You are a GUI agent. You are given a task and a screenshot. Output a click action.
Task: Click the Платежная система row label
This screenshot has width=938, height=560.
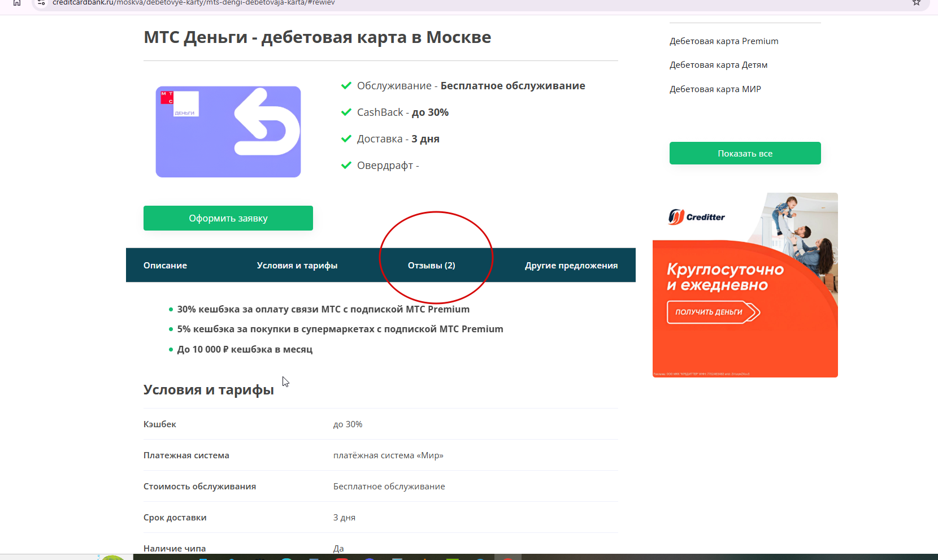[186, 455]
